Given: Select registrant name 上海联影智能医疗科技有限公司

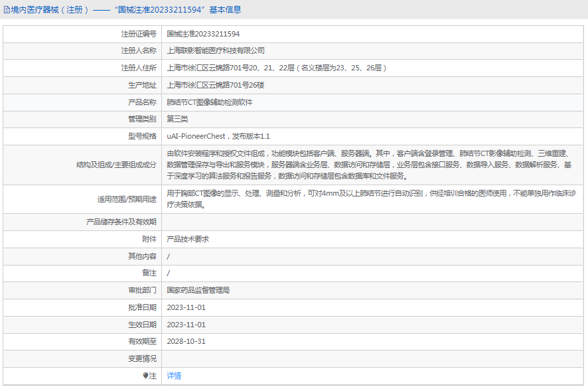Looking at the screenshot, I should click(216, 50).
